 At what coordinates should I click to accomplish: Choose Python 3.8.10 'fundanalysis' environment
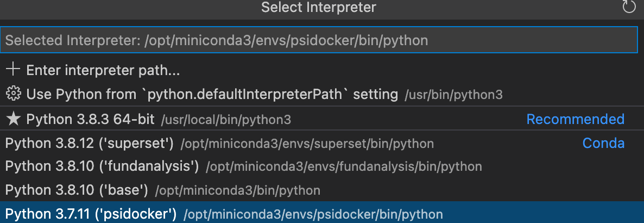click(x=102, y=166)
